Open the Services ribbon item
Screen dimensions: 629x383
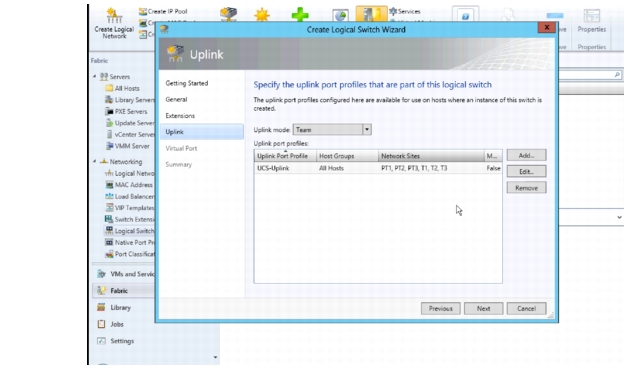click(x=405, y=12)
